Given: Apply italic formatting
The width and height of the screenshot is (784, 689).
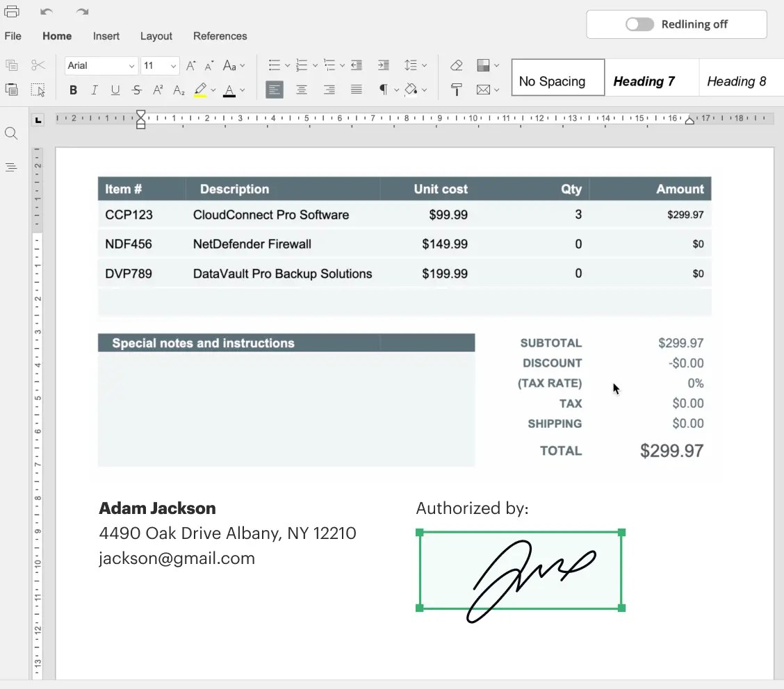Looking at the screenshot, I should click(94, 90).
